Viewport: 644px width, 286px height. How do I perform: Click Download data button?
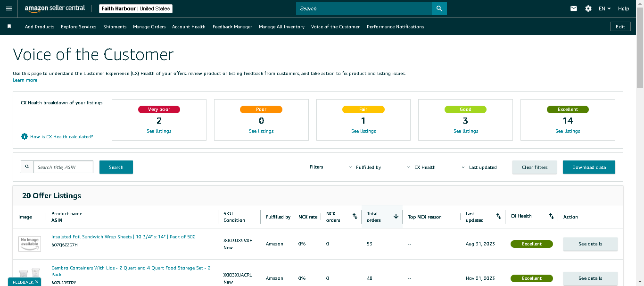(x=589, y=167)
